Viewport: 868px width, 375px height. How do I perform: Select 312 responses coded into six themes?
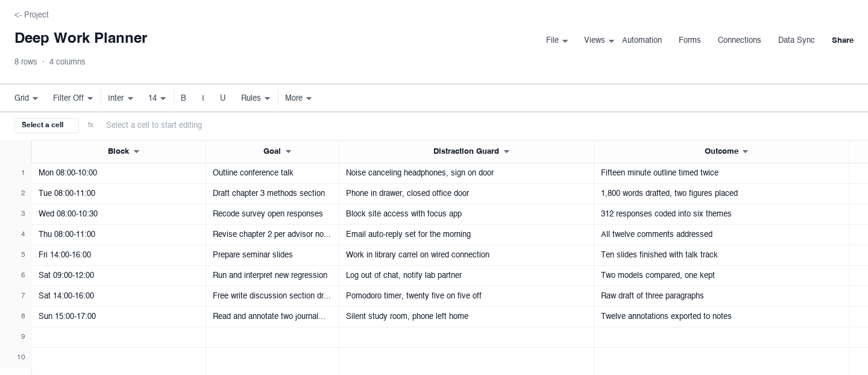click(x=722, y=214)
